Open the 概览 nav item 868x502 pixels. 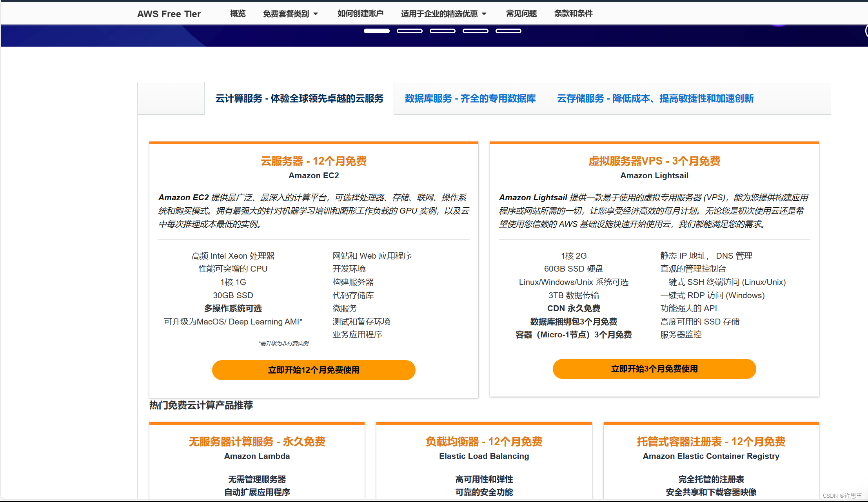(238, 14)
